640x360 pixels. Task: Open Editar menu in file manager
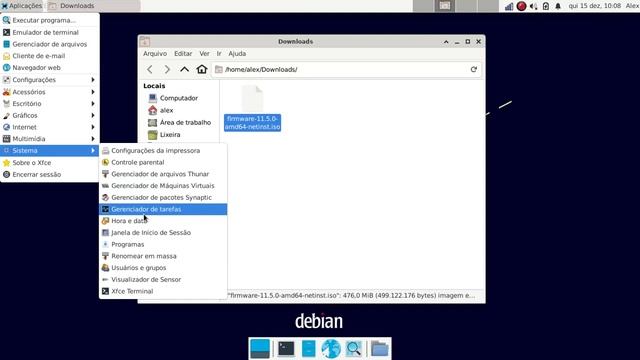coord(183,53)
